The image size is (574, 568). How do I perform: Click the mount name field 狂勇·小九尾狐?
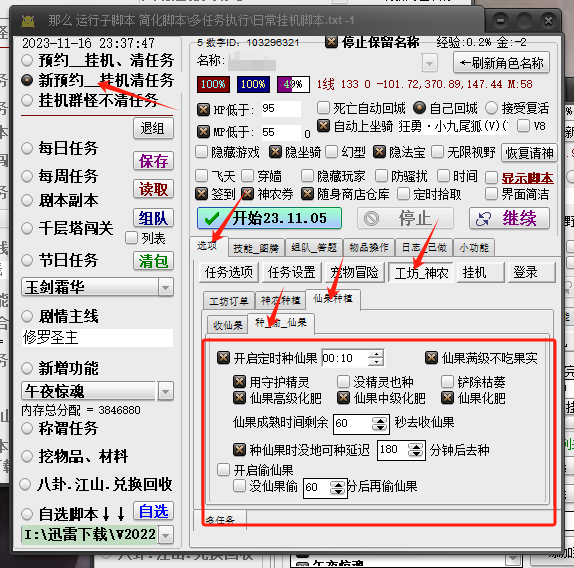(453, 127)
